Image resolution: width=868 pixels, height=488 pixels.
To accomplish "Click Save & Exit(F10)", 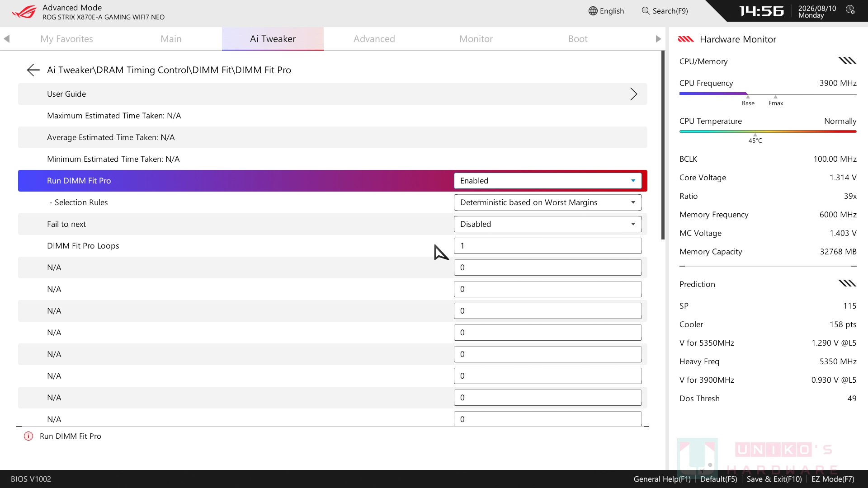I will 774,479.
